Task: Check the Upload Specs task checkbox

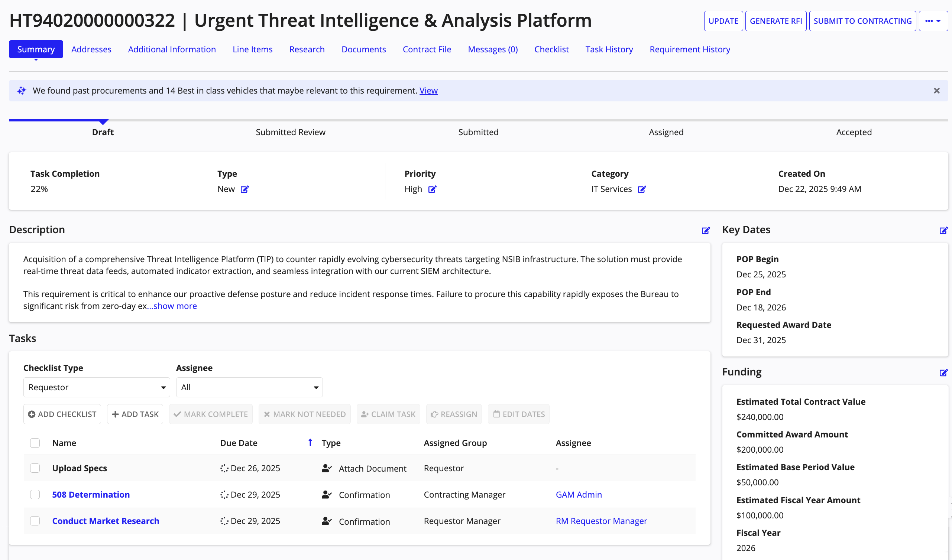Action: click(x=35, y=468)
